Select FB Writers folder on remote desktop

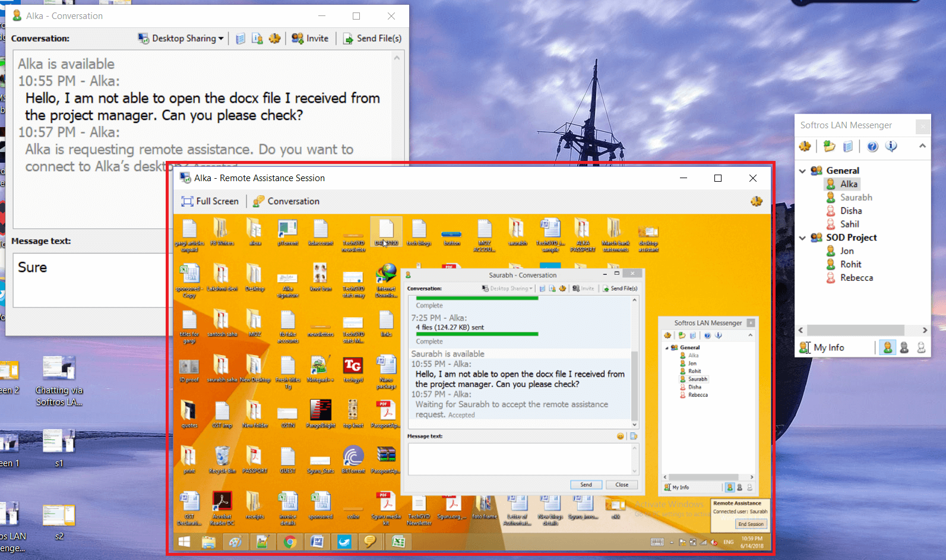pos(222,232)
